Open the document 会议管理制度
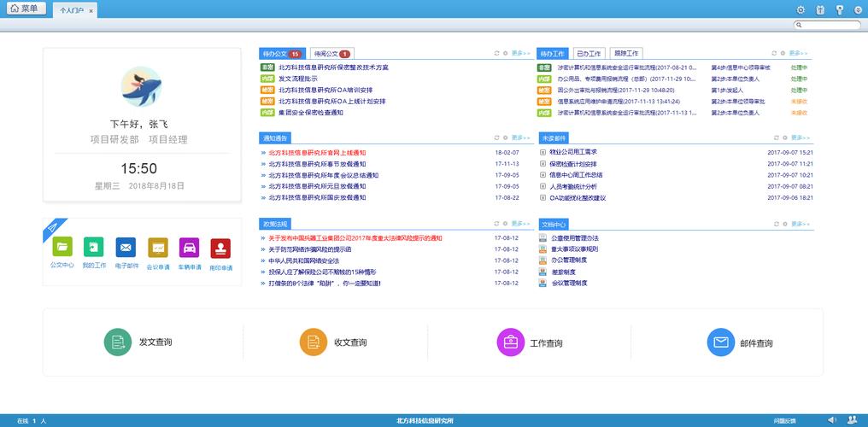This screenshot has height=427, width=868. tap(569, 283)
